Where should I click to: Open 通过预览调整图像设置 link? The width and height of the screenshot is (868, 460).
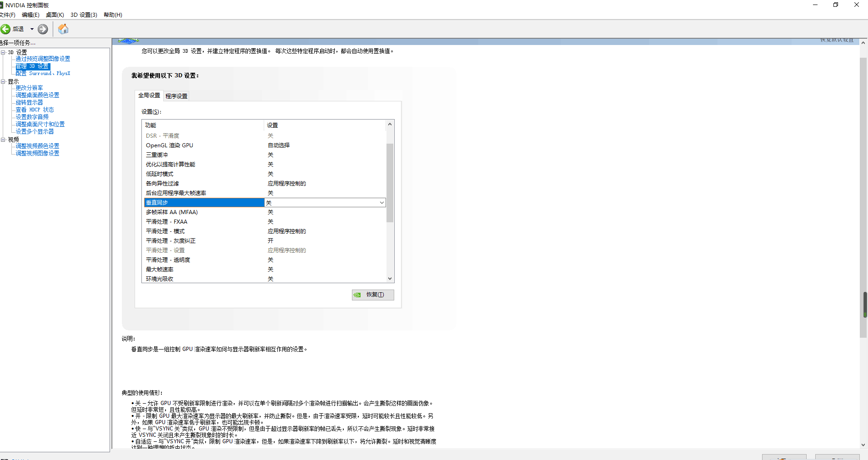(43, 59)
